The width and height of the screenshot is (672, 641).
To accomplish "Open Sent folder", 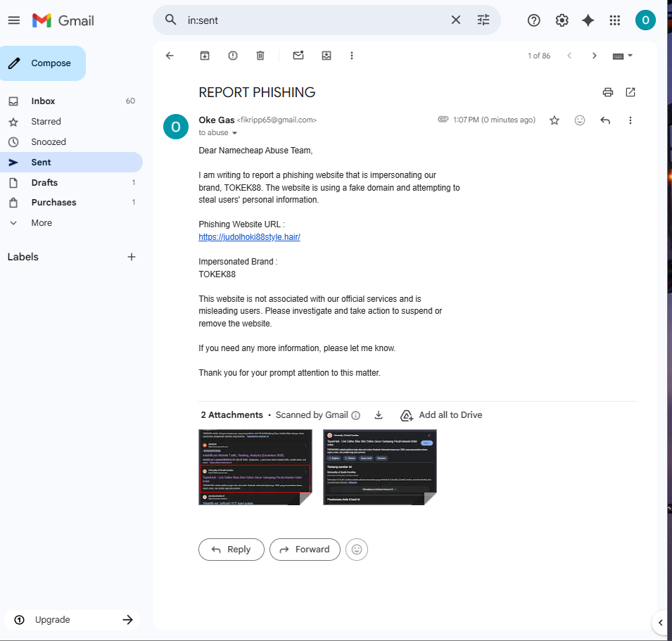I will click(x=71, y=162).
